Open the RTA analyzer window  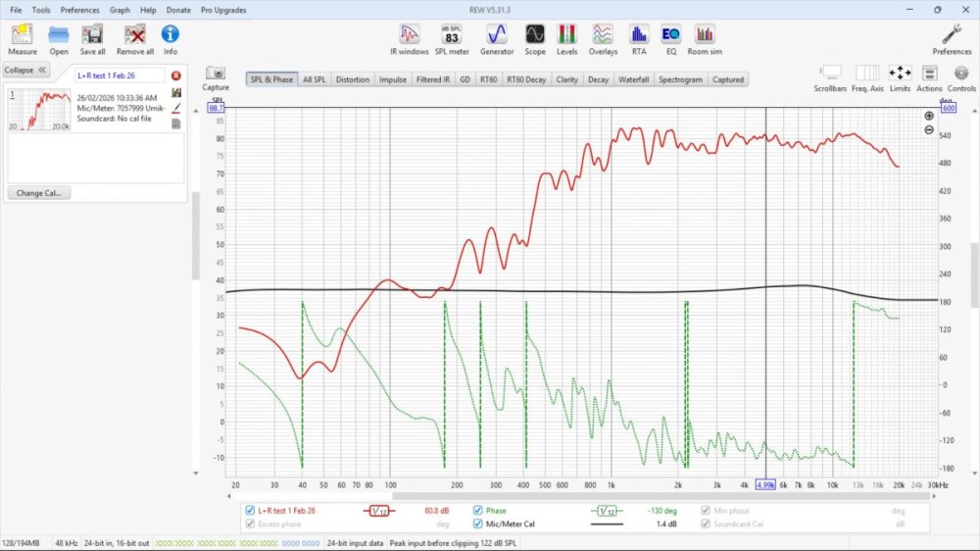click(639, 37)
